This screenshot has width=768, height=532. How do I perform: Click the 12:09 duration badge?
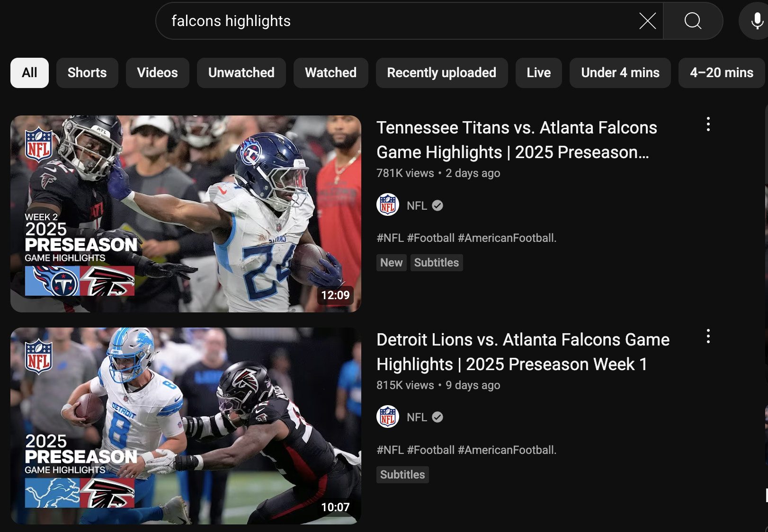coord(335,295)
